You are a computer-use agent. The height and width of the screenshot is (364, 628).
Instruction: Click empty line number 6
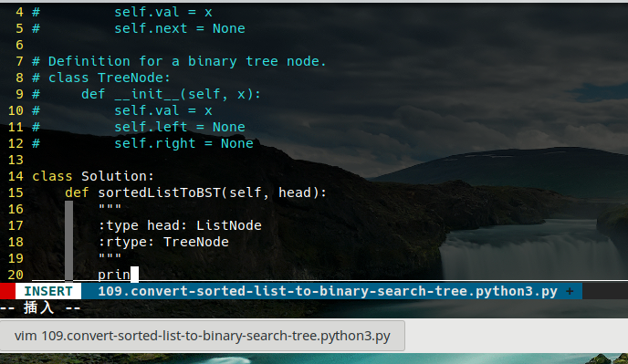click(x=19, y=45)
